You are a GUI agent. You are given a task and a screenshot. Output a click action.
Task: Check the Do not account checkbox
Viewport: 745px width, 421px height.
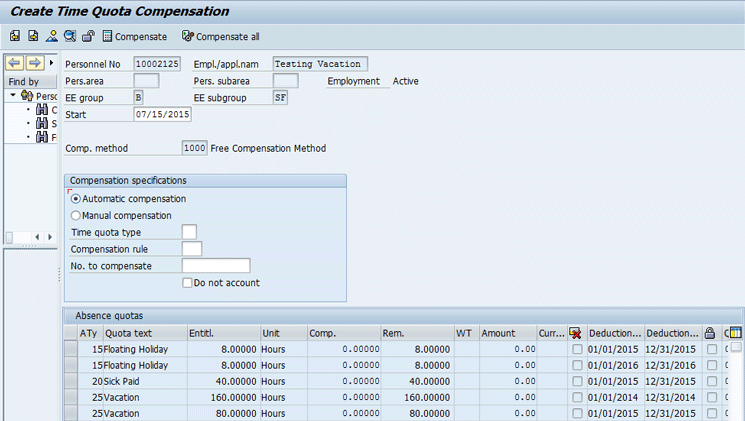pyautogui.click(x=187, y=283)
